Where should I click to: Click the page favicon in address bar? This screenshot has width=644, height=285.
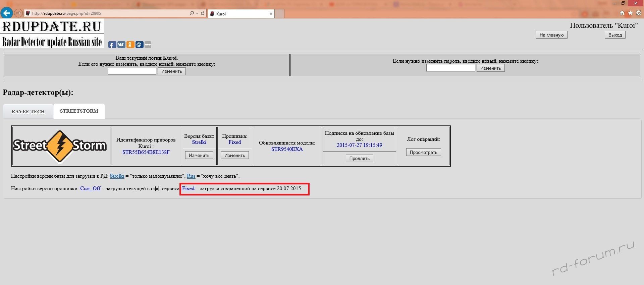[28, 13]
